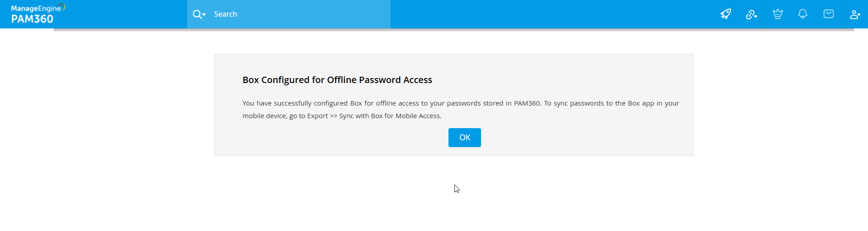
Task: Click the PAM360 product name text
Action: pyautogui.click(x=32, y=19)
